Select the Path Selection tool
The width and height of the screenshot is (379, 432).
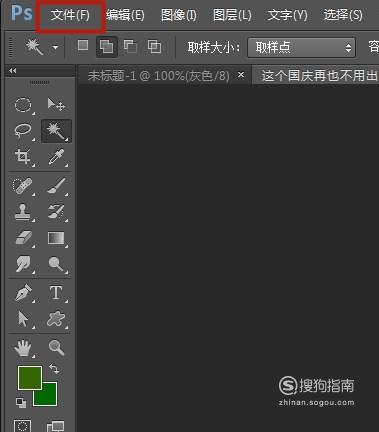click(x=23, y=319)
